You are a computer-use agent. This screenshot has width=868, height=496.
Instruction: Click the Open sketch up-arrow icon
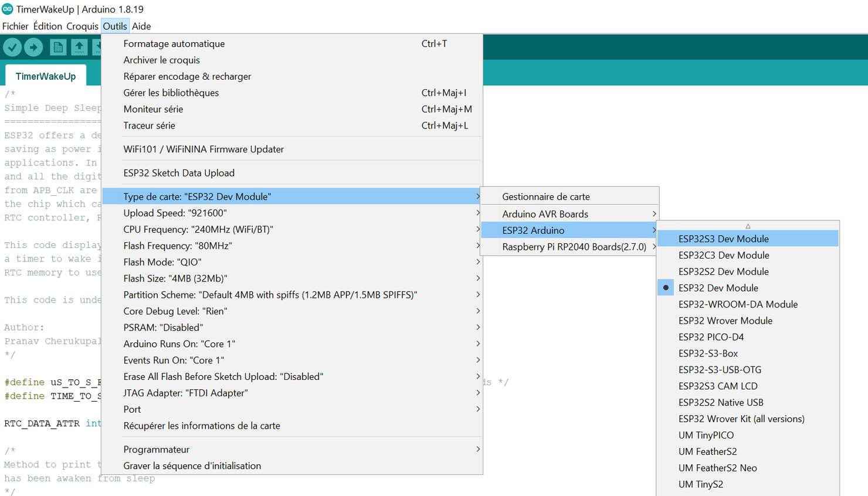79,47
